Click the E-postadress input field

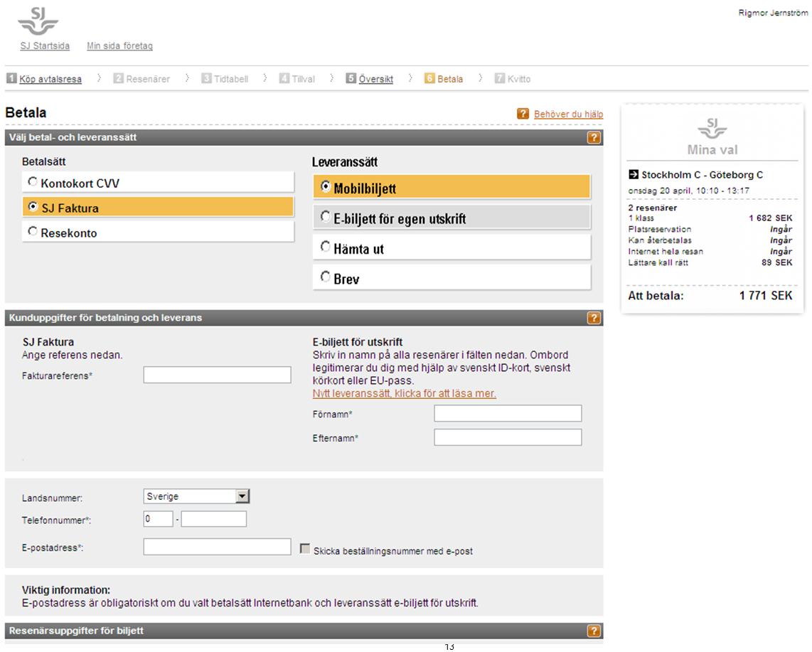tap(217, 547)
